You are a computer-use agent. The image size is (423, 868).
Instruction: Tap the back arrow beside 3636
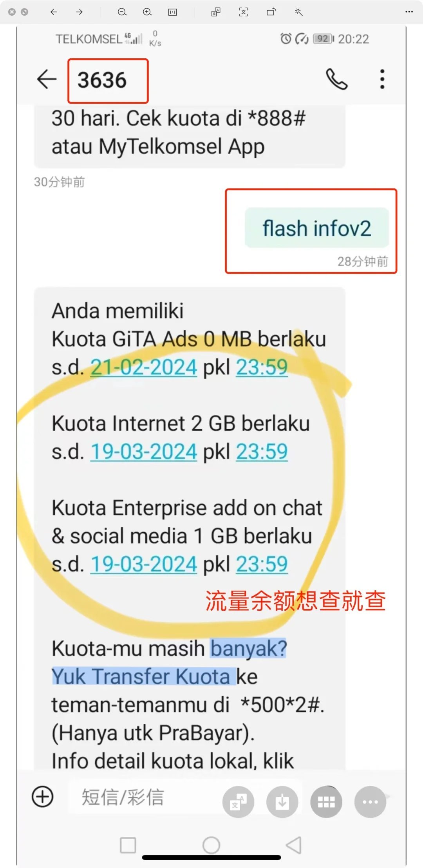point(47,79)
